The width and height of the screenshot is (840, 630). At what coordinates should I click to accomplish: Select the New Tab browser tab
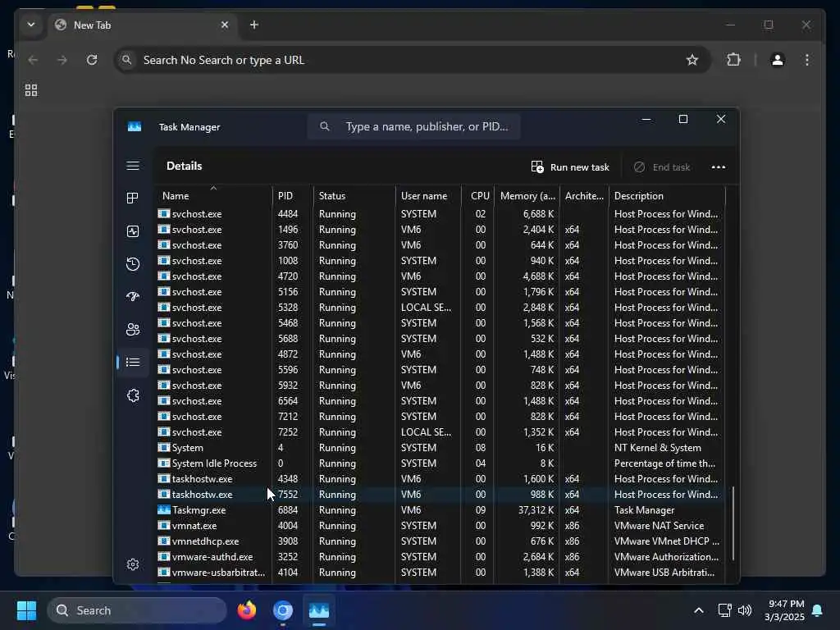pyautogui.click(x=143, y=25)
